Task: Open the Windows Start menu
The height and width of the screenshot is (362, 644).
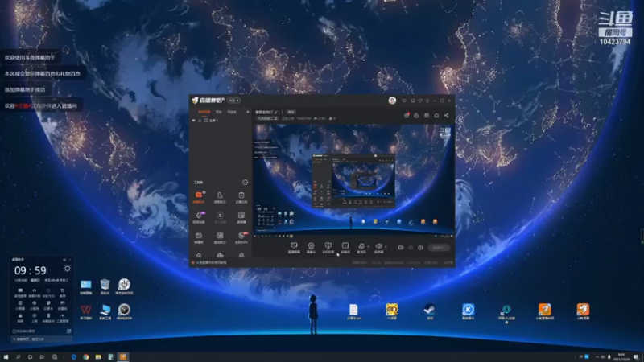Action: click(x=6, y=357)
